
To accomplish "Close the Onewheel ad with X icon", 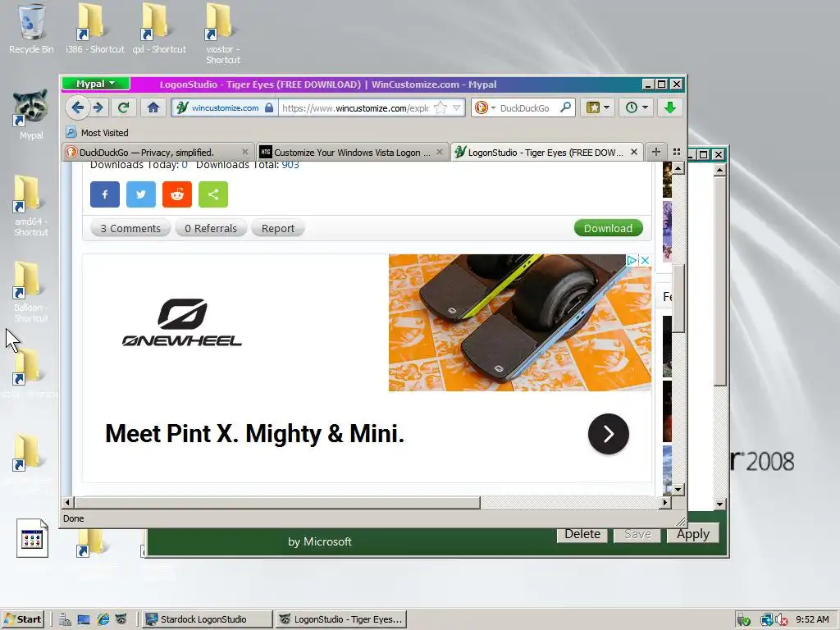I will tap(645, 260).
